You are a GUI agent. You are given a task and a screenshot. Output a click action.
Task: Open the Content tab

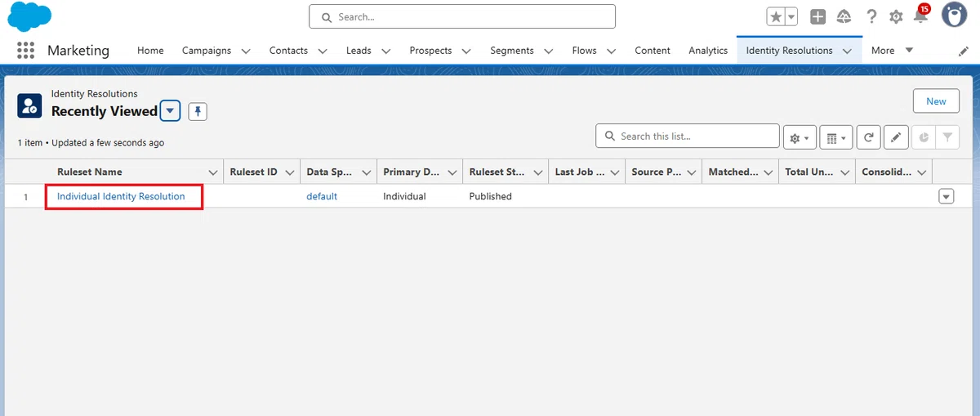click(653, 51)
